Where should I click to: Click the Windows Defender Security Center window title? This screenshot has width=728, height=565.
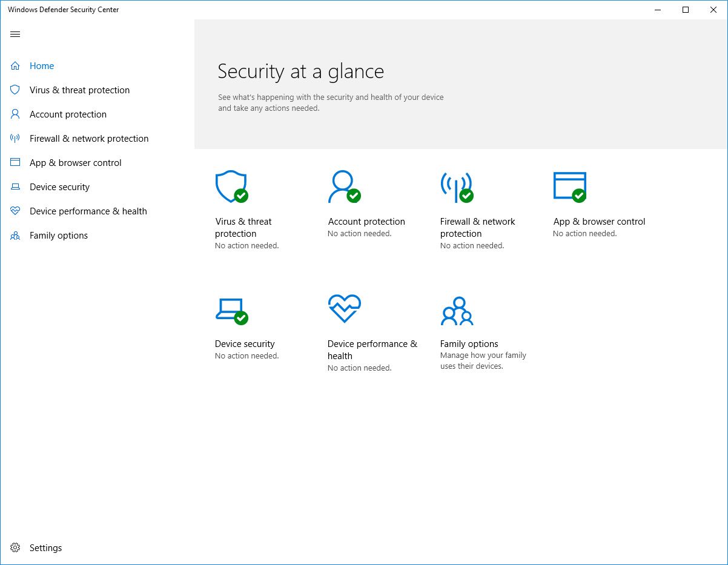point(64,10)
